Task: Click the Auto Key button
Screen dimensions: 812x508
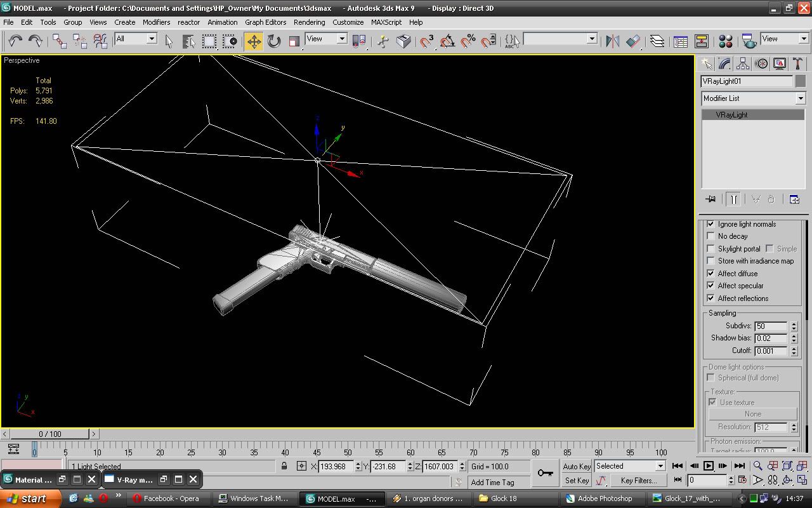Action: (x=577, y=466)
